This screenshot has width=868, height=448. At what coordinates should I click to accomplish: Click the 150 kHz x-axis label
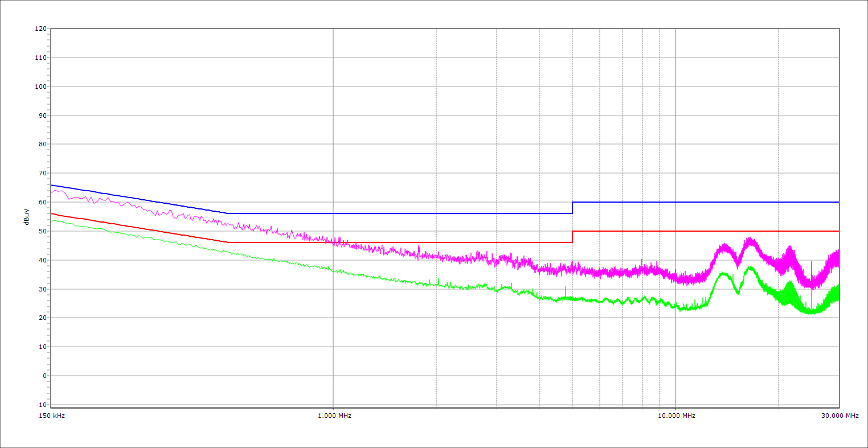(x=51, y=416)
